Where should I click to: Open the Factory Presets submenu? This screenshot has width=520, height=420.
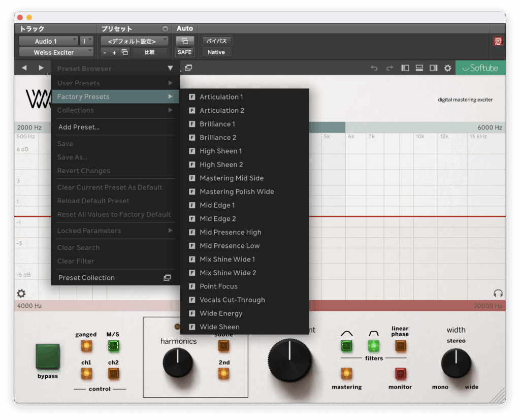[x=115, y=96]
